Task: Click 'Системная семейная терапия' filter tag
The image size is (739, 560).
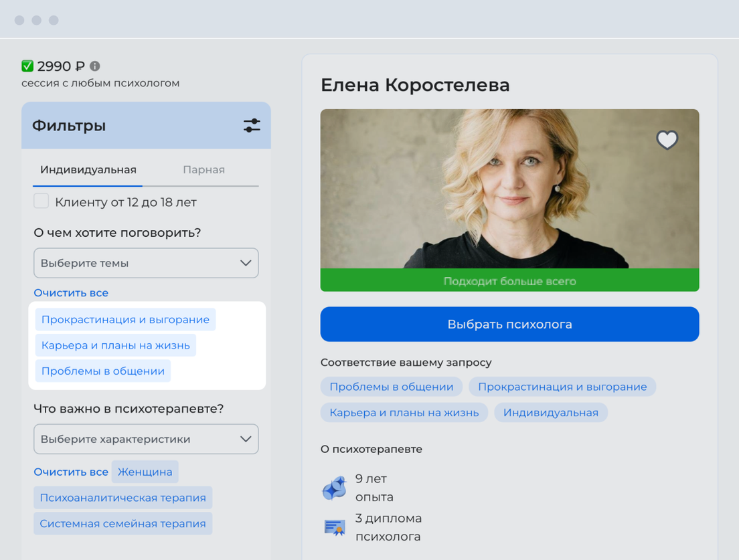Action: point(122,523)
